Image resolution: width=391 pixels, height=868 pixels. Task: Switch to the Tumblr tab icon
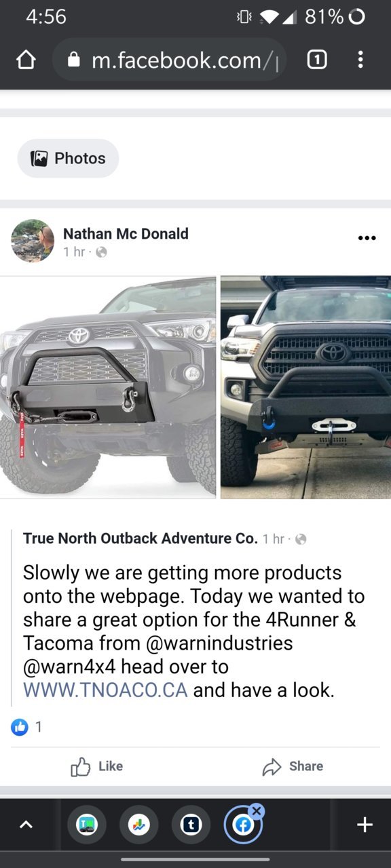(x=191, y=825)
